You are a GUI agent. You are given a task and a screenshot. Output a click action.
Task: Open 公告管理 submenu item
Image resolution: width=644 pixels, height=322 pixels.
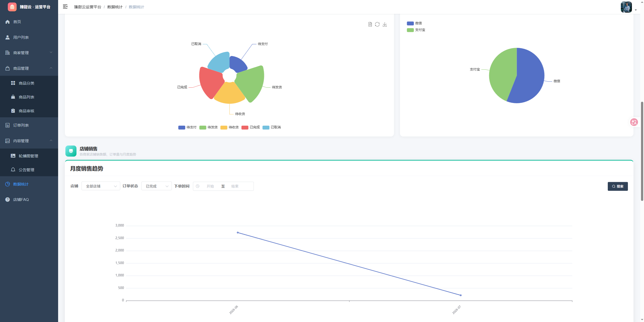pyautogui.click(x=29, y=170)
